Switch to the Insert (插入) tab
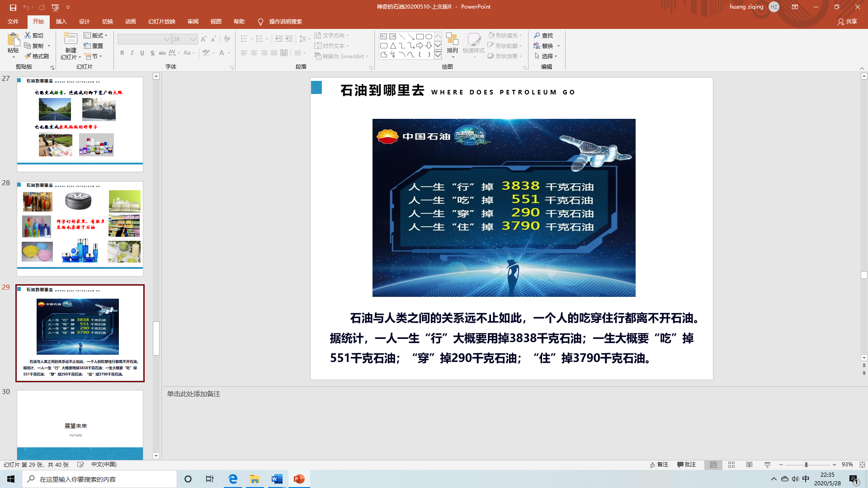 61,21
